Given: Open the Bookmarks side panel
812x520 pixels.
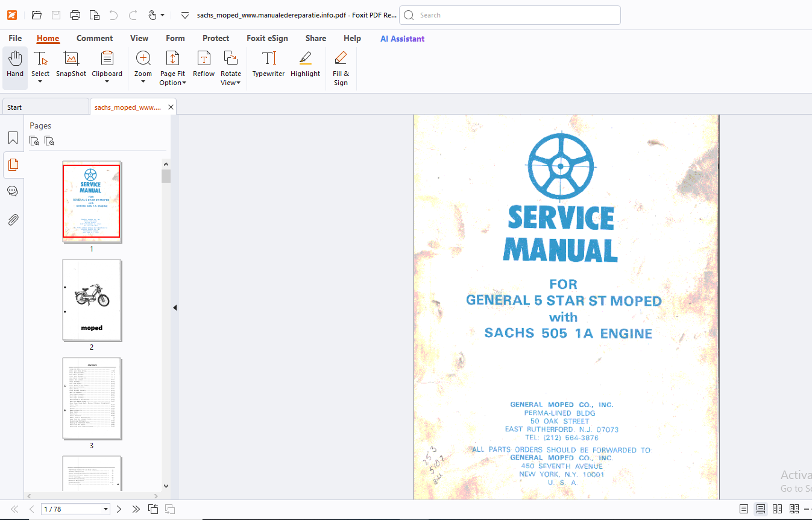Looking at the screenshot, I should point(13,138).
